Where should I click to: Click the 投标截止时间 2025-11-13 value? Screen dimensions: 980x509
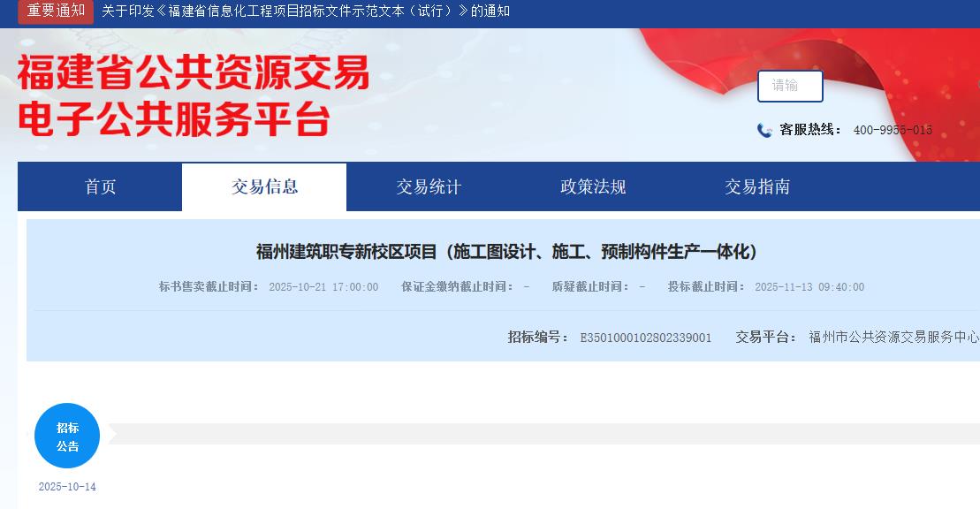pos(809,287)
